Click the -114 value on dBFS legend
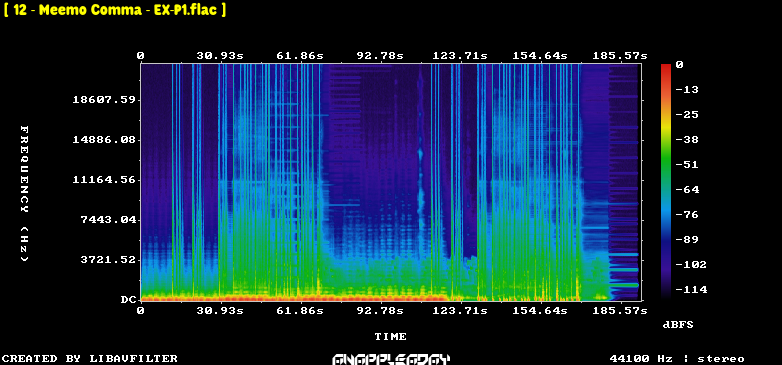The image size is (782, 365). coord(691,290)
